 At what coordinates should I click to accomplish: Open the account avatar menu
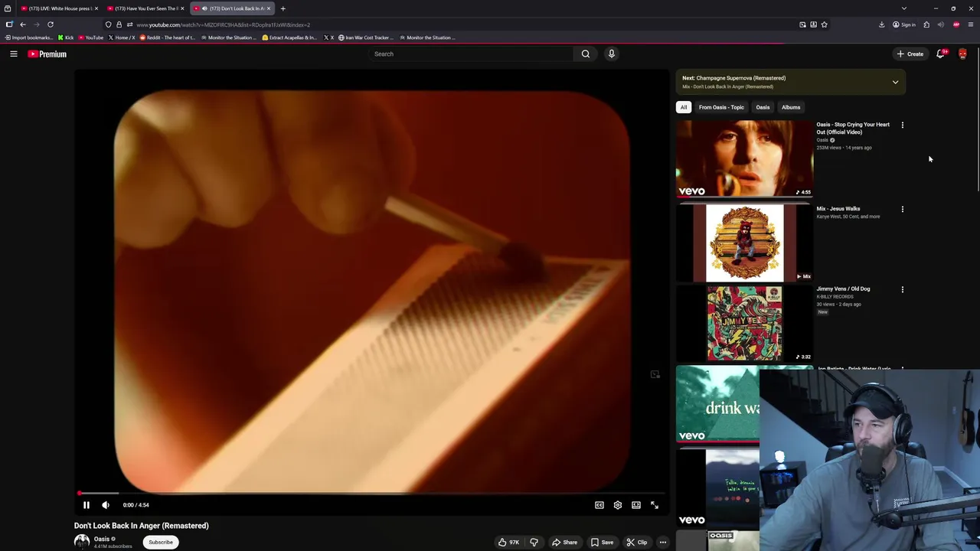pos(962,54)
